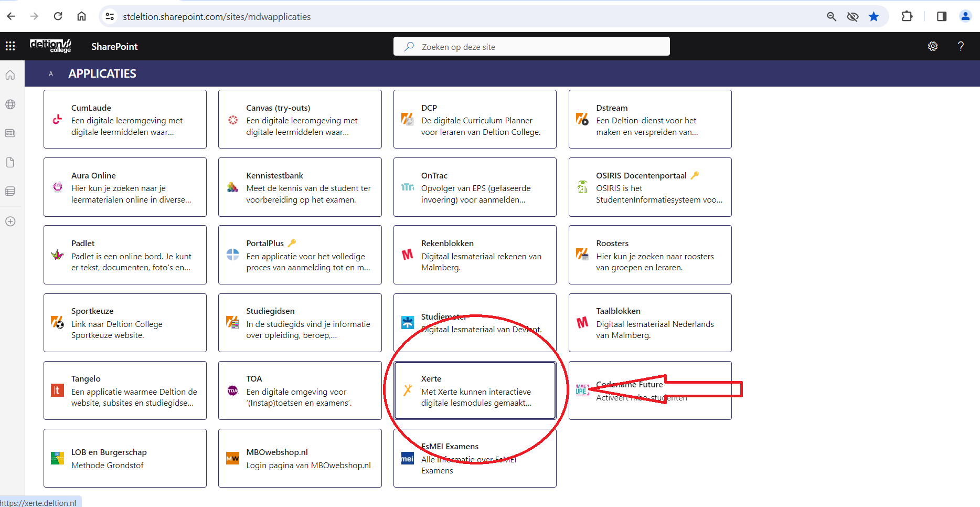980x507 pixels.
Task: Open the globe sites icon in sidebar
Action: (x=10, y=104)
